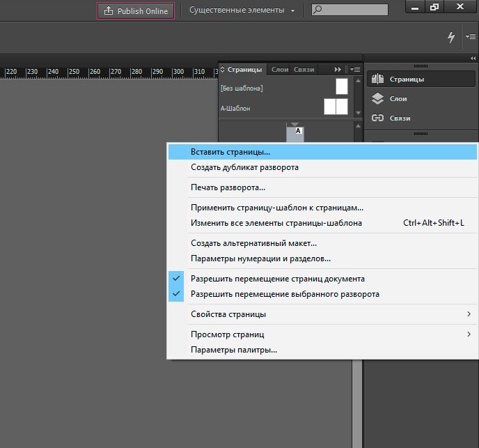
Task: Toggle Разрешить перемещение выбранного разворота
Action: click(322, 294)
